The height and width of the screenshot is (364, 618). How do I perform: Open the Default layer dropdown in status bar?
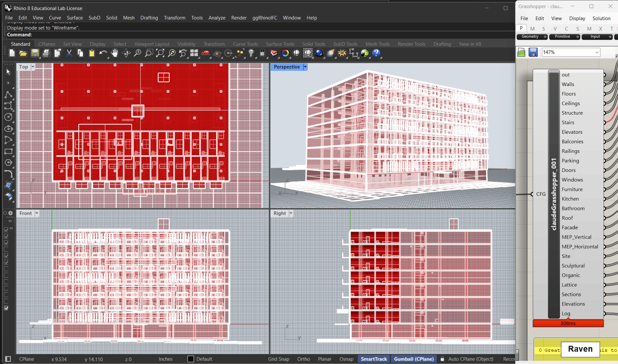pyautogui.click(x=204, y=359)
